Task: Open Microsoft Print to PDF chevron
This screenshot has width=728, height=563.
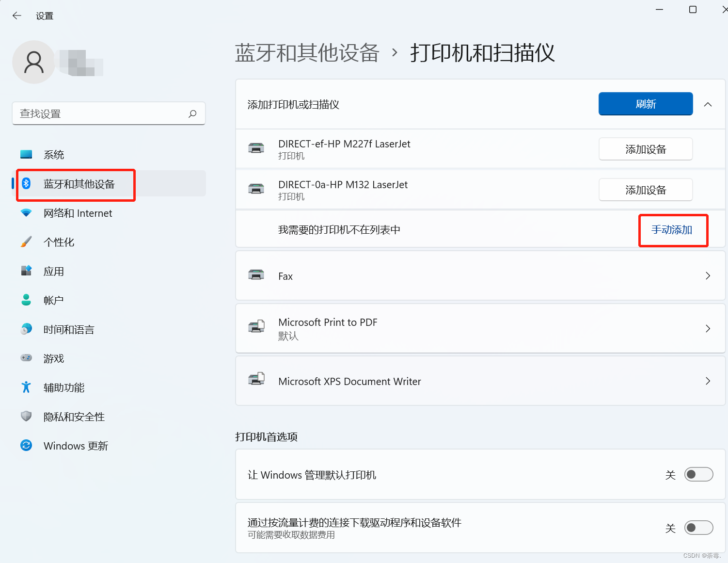Action: (708, 328)
